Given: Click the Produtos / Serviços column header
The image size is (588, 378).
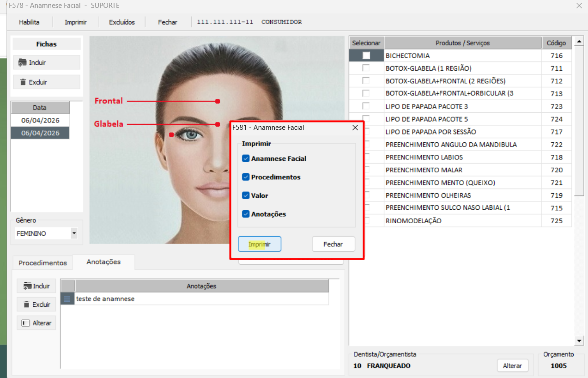Looking at the screenshot, I should [462, 43].
